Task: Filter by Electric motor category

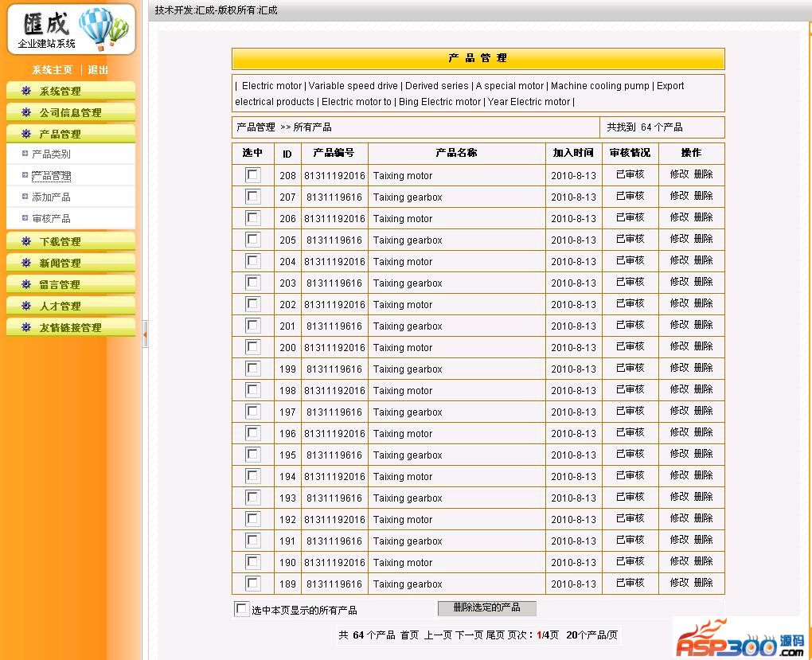Action: [x=271, y=86]
